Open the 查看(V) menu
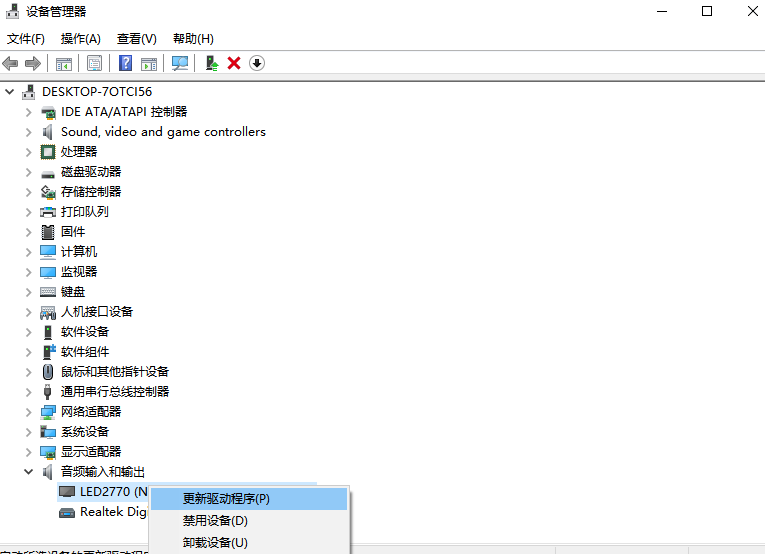Viewport: 765px width, 554px height. click(136, 39)
